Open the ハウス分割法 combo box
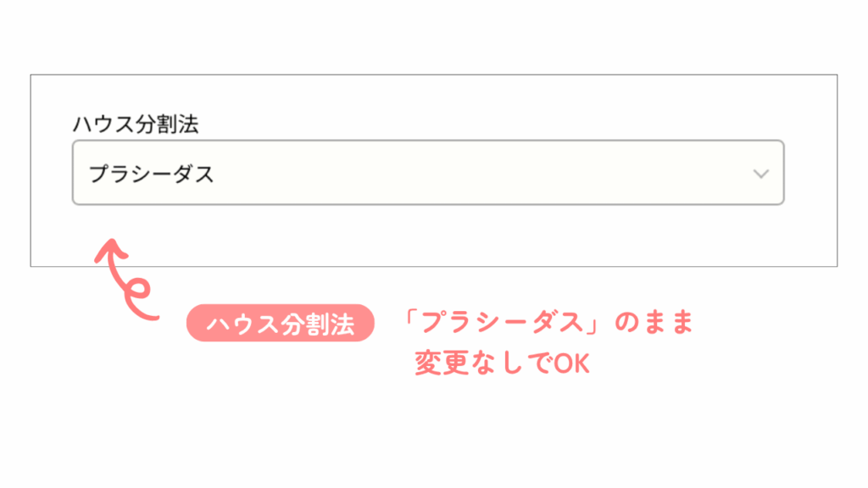Viewport: 868px width, 488px height. pyautogui.click(x=428, y=173)
